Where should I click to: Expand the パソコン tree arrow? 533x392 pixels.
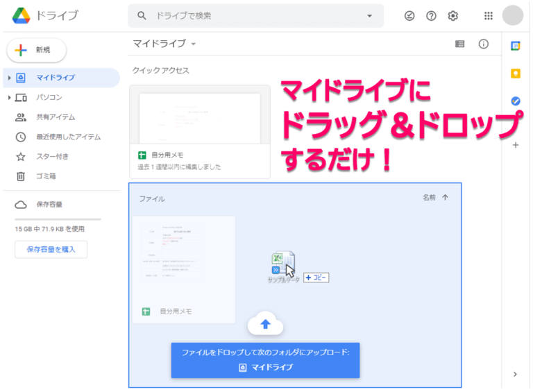9,98
